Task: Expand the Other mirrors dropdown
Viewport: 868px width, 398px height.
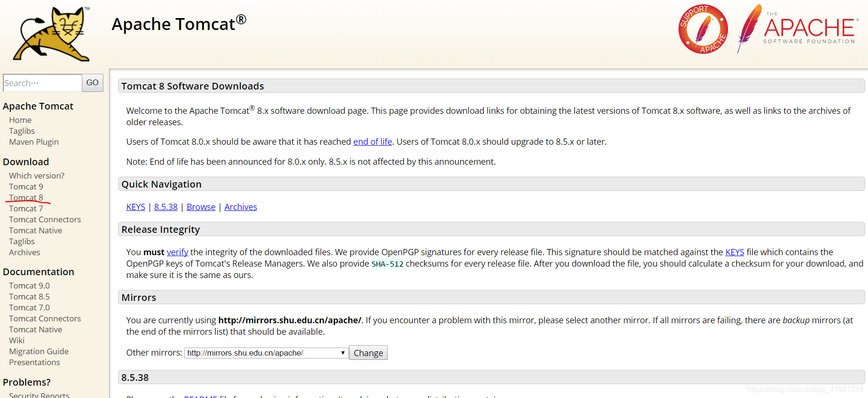Action: [266, 353]
